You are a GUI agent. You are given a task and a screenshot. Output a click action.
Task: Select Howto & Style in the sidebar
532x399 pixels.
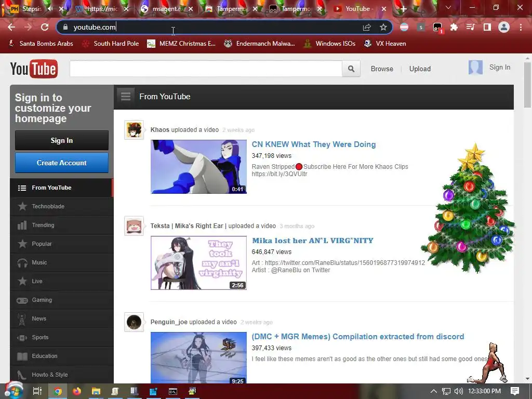pyautogui.click(x=61, y=375)
